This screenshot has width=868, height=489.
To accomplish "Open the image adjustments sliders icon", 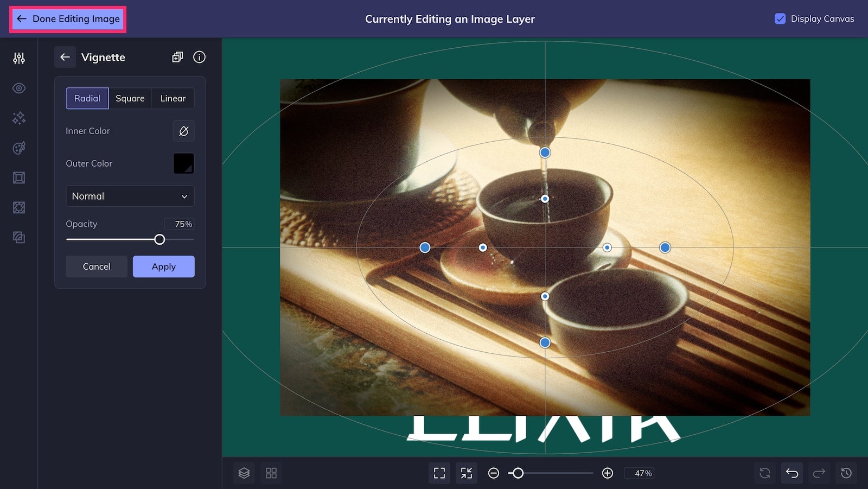I will coord(19,58).
